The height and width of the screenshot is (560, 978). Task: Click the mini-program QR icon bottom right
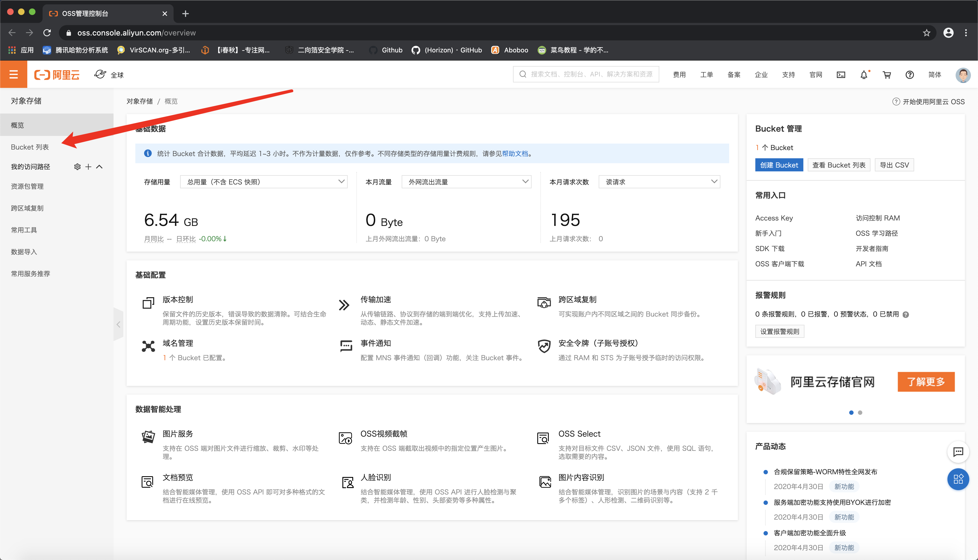coord(958,479)
